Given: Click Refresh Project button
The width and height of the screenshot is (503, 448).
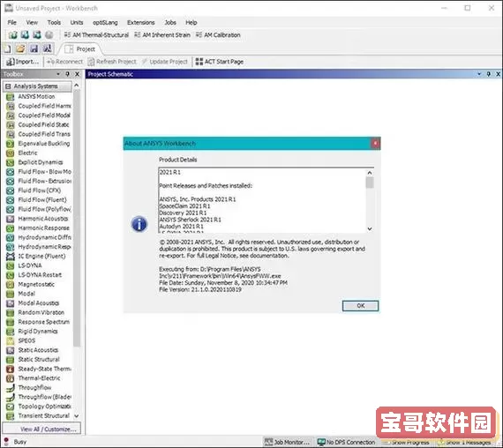Looking at the screenshot, I should tap(112, 62).
